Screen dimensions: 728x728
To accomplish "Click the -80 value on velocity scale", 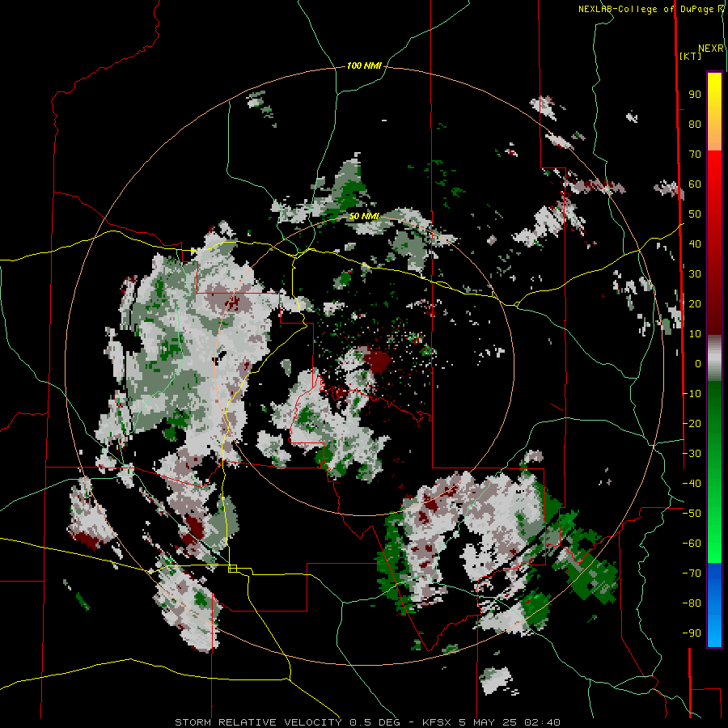I will click(x=692, y=603).
